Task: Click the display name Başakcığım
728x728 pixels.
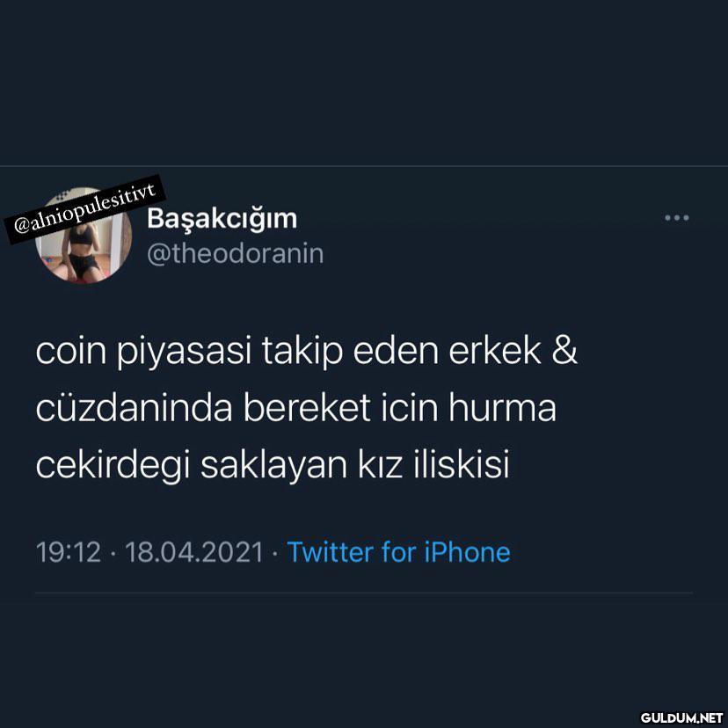Action: coord(222,218)
